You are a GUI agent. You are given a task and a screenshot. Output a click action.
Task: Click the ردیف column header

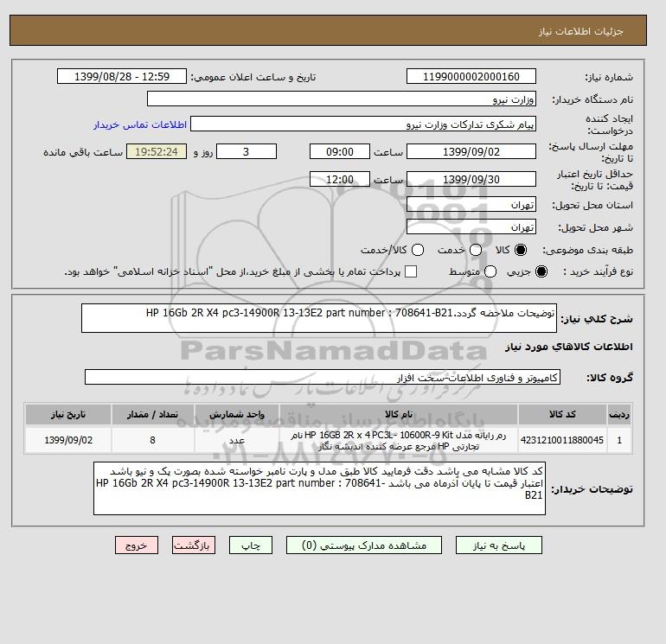pyautogui.click(x=619, y=414)
